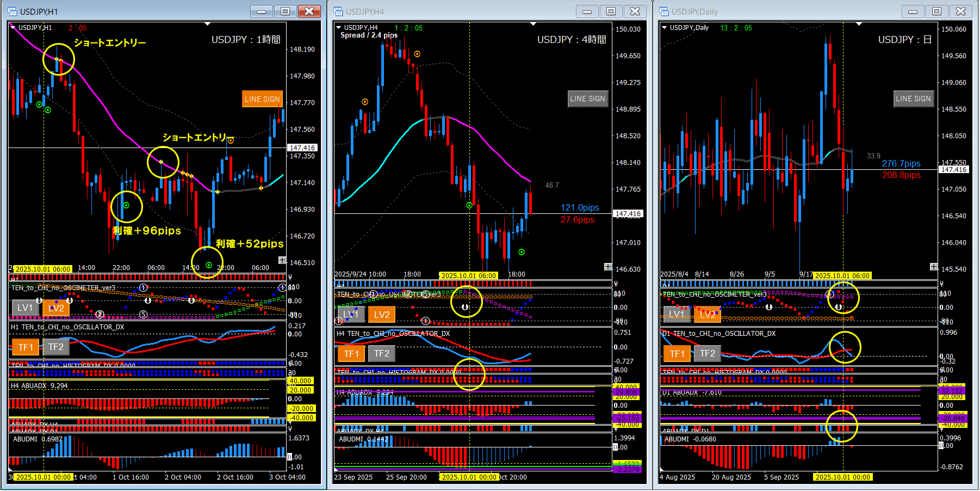Open the USDJPY,H4 one-click trading triangle
This screenshot has width=980, height=491.
coord(339,27)
